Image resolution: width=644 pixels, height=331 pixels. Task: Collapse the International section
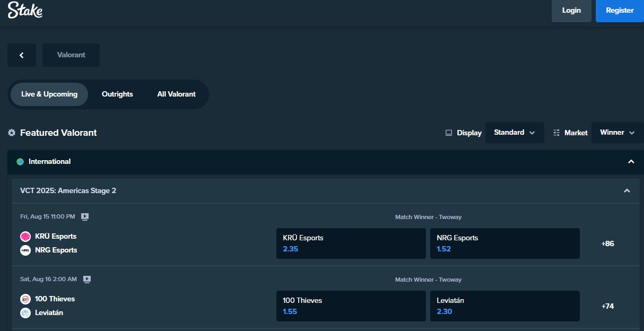(631, 162)
